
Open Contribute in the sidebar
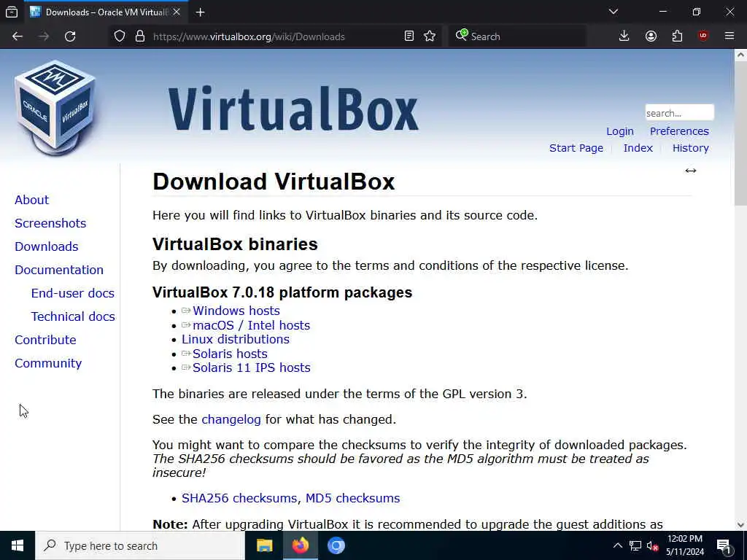click(x=45, y=340)
